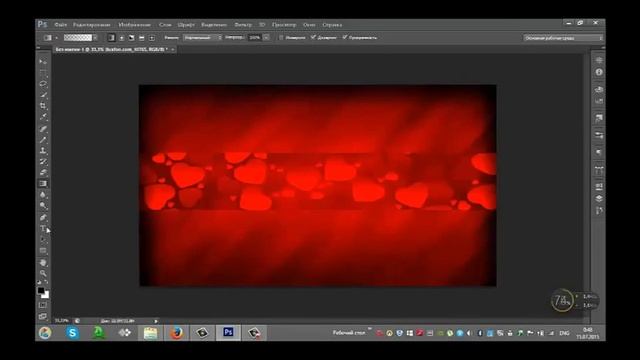The height and width of the screenshot is (360, 640).
Task: Open the Файл menu
Action: pos(60,25)
